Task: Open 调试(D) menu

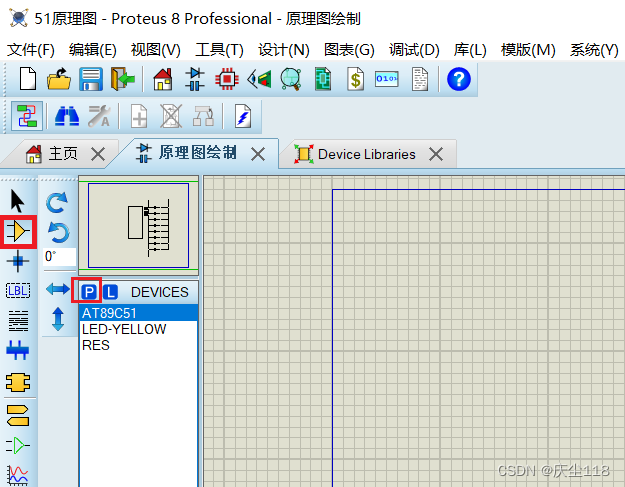Action: point(414,50)
